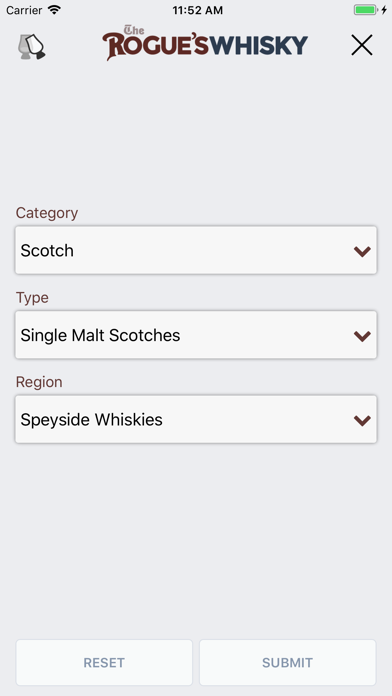Tap the Type field label
The width and height of the screenshot is (392, 696).
click(x=32, y=298)
